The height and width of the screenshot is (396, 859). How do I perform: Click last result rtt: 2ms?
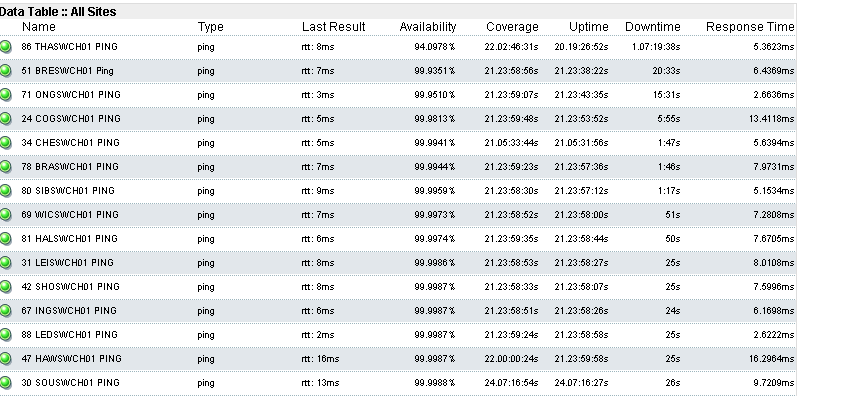[318, 335]
